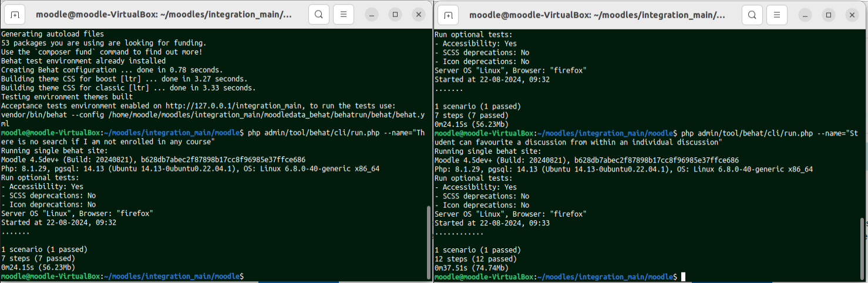The height and width of the screenshot is (283, 868).
Task: Click "- SCSS deprecations: No" in left window
Action: click(48, 196)
